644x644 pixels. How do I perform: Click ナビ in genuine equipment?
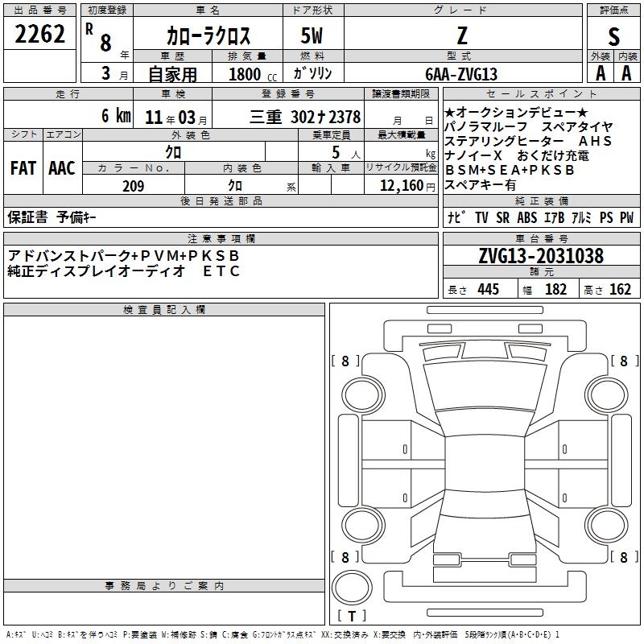tap(456, 217)
